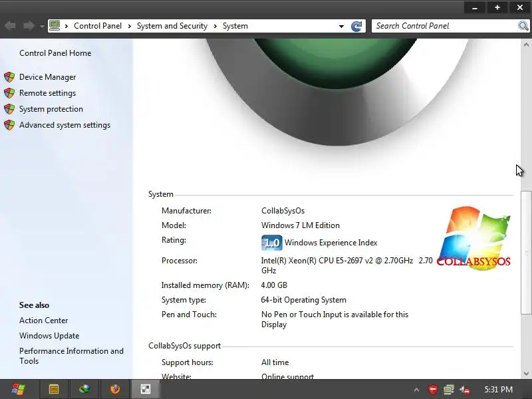Refresh the page with the refresh icon
This screenshot has height=399, width=532.
[x=356, y=26]
